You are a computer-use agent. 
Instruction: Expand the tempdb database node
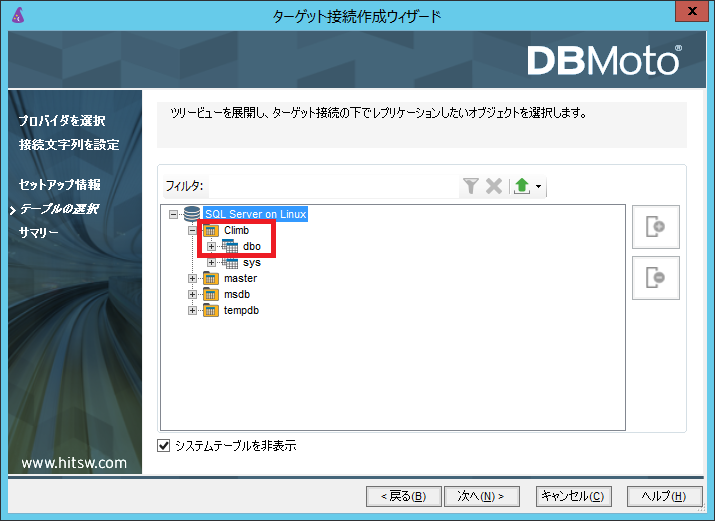click(x=192, y=310)
